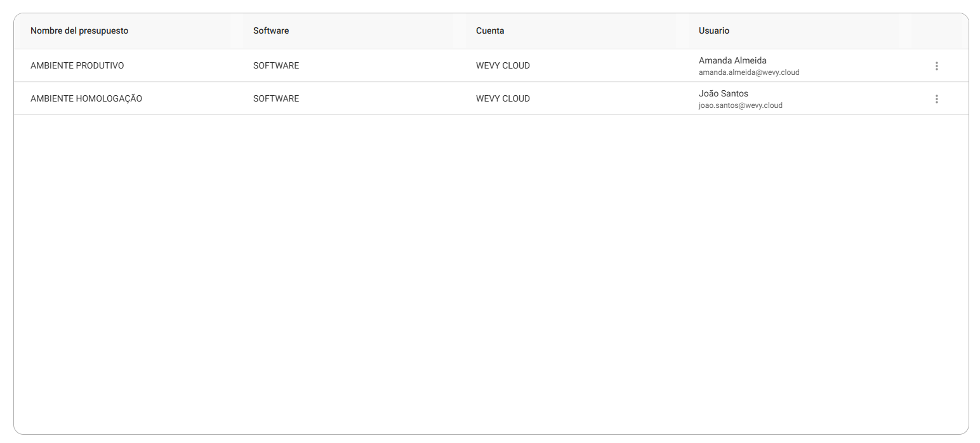Click email amanda.almeida@wevy.cloud

[x=749, y=72]
